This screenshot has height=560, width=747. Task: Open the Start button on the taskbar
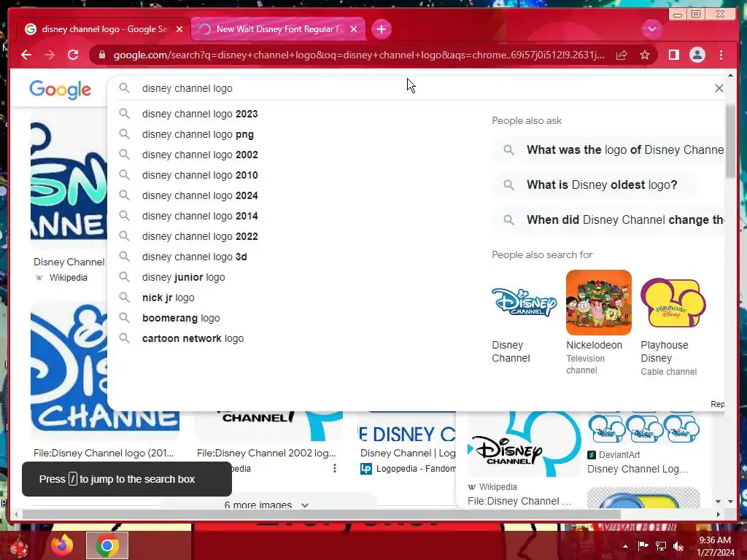pos(19,545)
